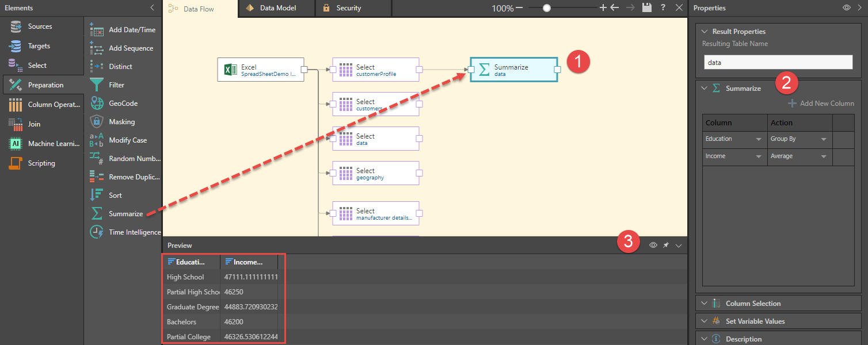This screenshot has height=345, width=868.
Task: Click the zoom slider handle
Action: (x=547, y=8)
